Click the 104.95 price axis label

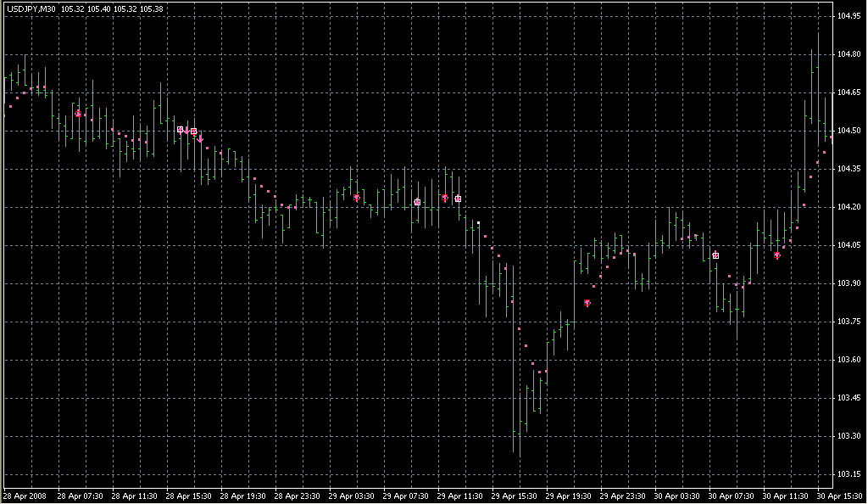tap(849, 16)
